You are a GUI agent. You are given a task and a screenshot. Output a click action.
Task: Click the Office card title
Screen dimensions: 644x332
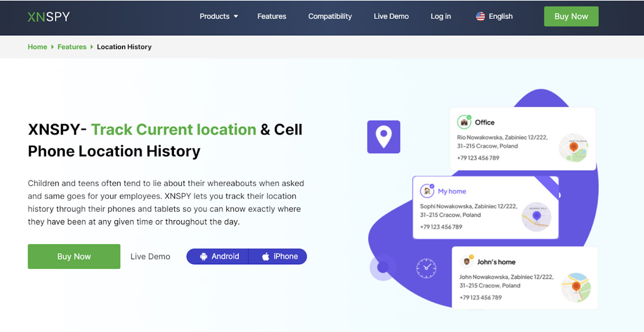coord(485,122)
